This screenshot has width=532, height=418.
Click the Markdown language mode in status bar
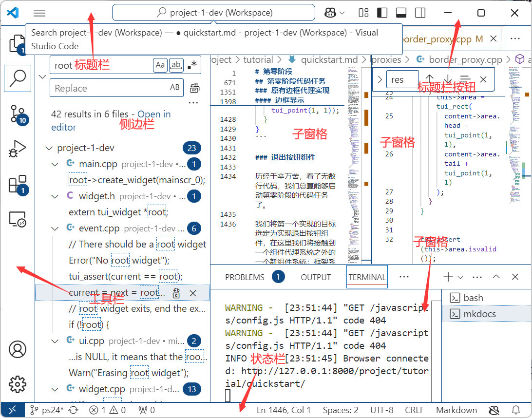click(456, 410)
